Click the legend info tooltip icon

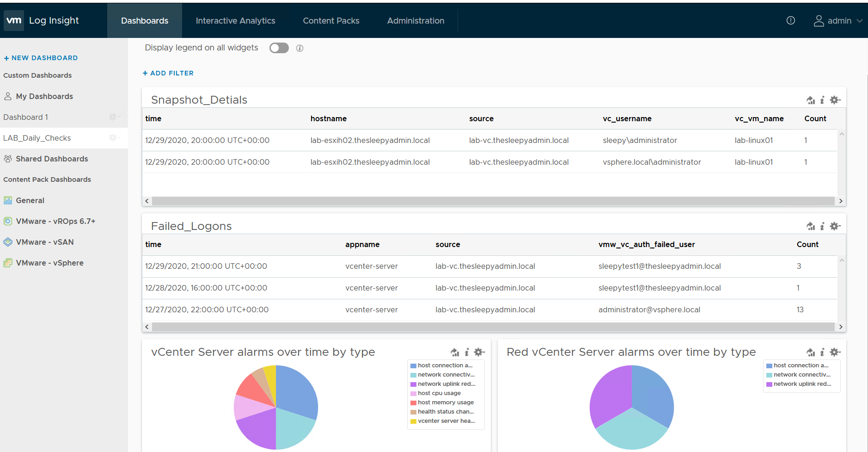coord(299,48)
